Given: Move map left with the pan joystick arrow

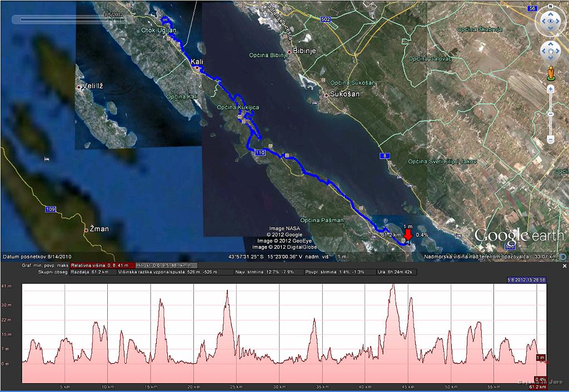Looking at the screenshot, I should tap(544, 51).
